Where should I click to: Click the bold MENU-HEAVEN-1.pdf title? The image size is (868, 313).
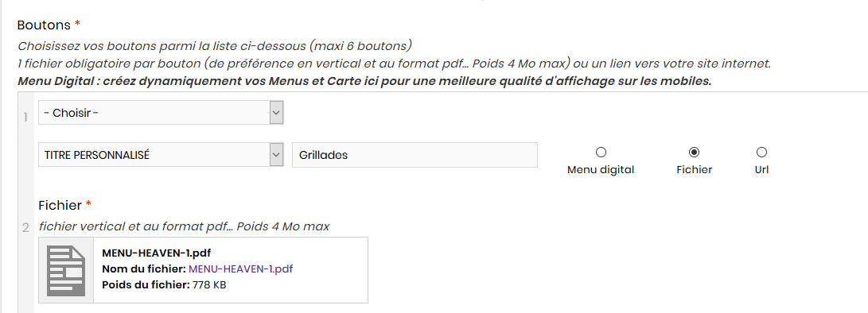157,253
